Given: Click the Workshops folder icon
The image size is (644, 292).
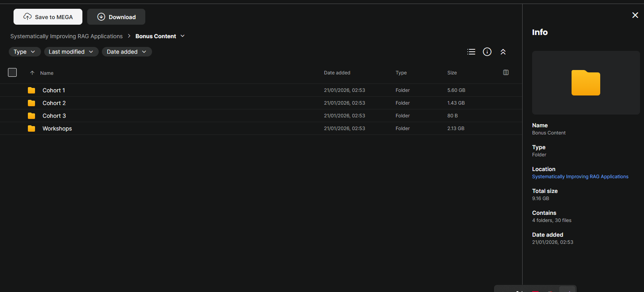Looking at the screenshot, I should coord(31,128).
